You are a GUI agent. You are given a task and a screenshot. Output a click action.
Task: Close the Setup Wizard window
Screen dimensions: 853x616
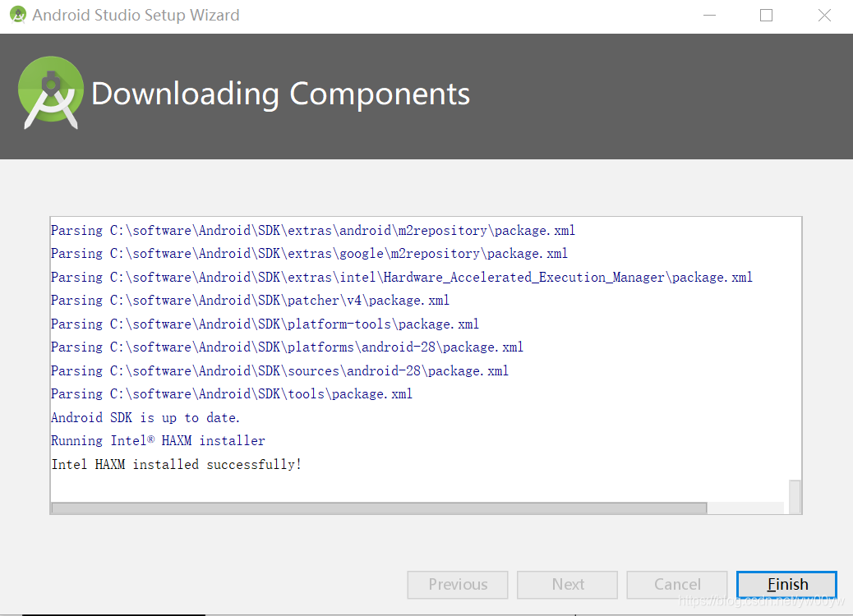(x=824, y=16)
